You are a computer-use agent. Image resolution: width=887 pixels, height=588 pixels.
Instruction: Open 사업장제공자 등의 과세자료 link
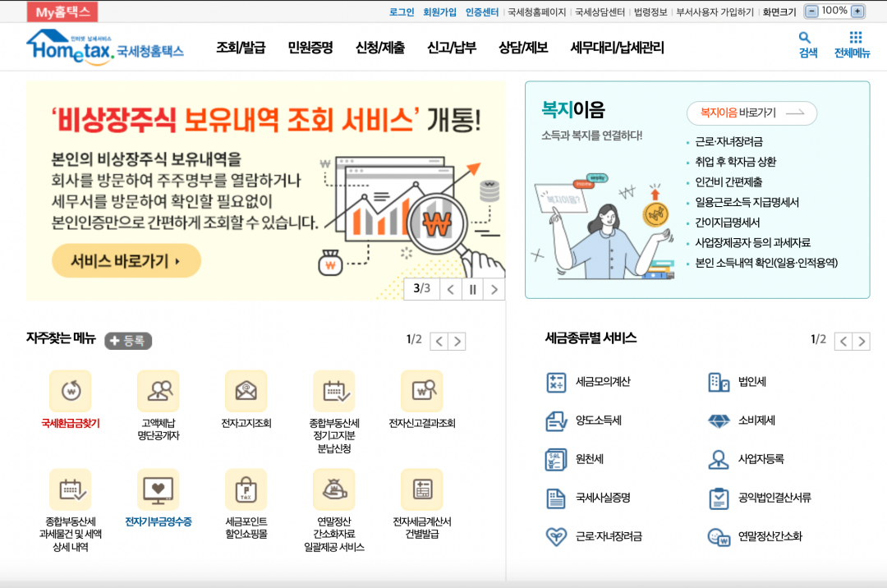752,242
